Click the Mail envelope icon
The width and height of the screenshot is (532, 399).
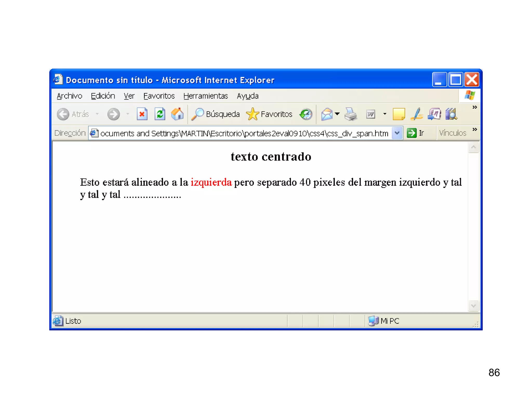(327, 114)
